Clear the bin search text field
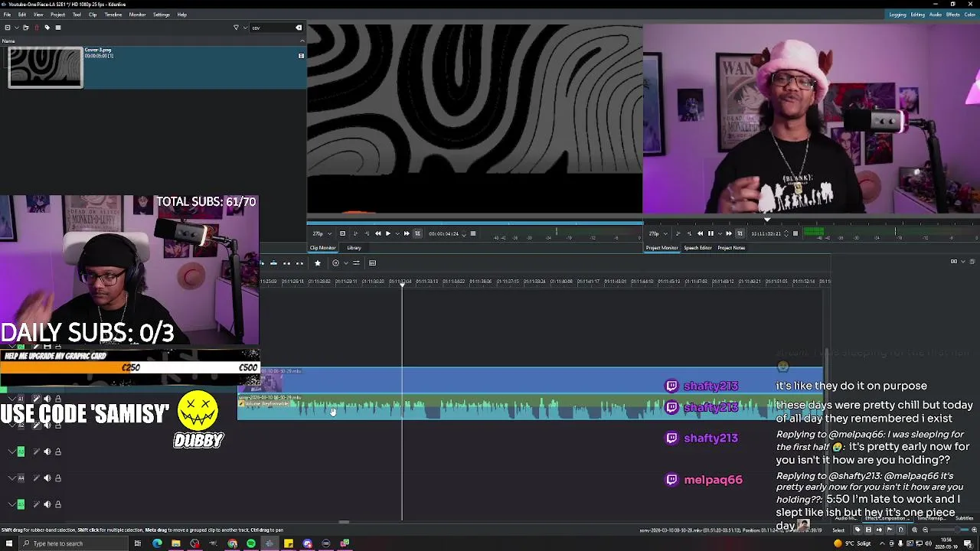 click(299, 28)
